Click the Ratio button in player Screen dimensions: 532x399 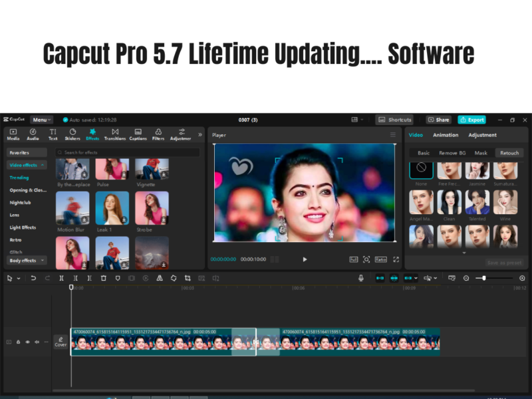(x=380, y=259)
